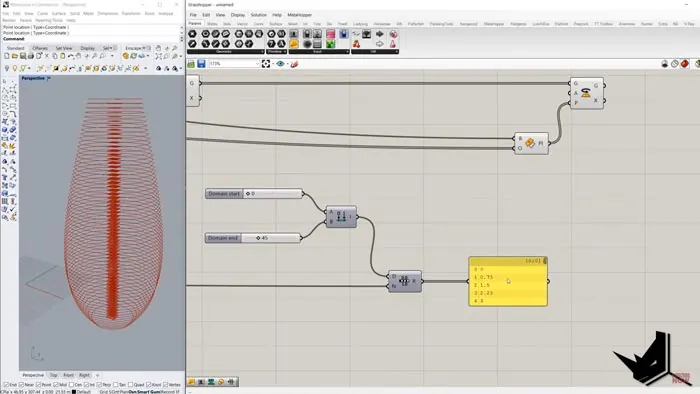This screenshot has width=700, height=394.
Task: Expand Util panel dropdown bar
Action: coord(375,52)
